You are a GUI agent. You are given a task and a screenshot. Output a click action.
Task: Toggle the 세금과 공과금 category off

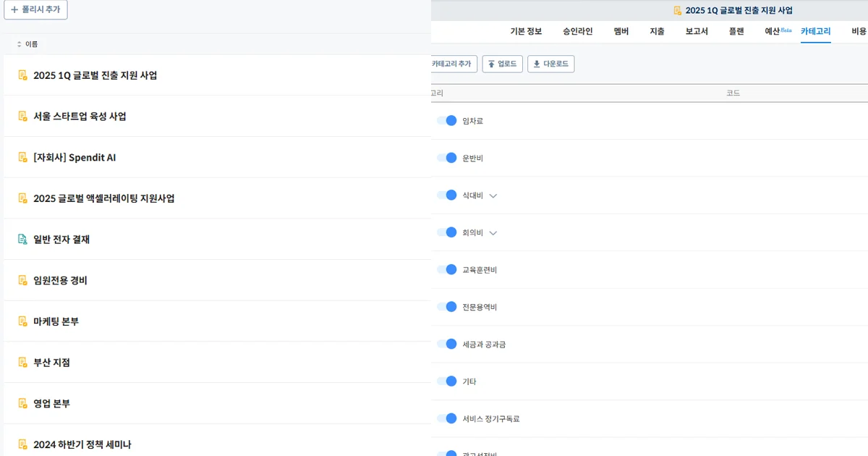click(447, 344)
